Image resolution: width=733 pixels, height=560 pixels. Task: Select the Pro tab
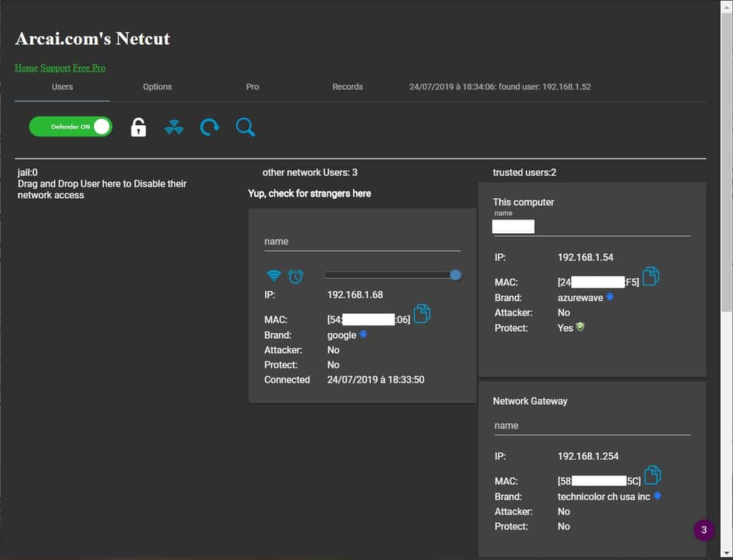(x=253, y=87)
